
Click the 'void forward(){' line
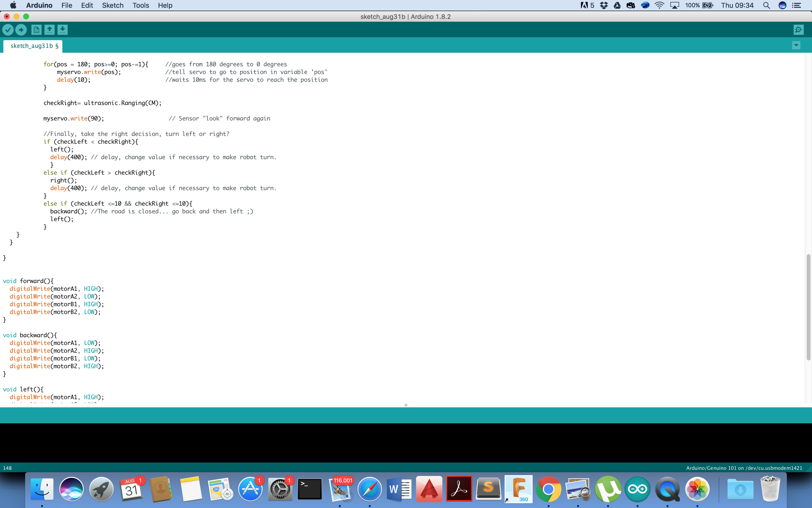point(28,281)
